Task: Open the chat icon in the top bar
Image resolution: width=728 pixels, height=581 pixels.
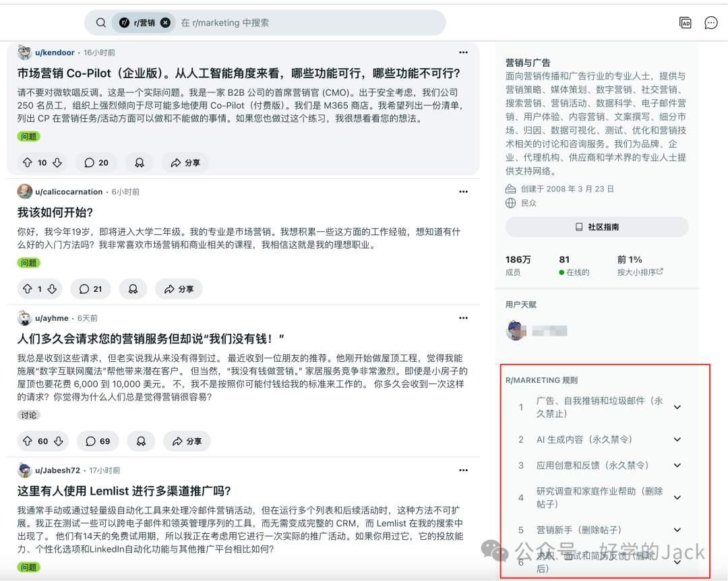Action: click(710, 22)
